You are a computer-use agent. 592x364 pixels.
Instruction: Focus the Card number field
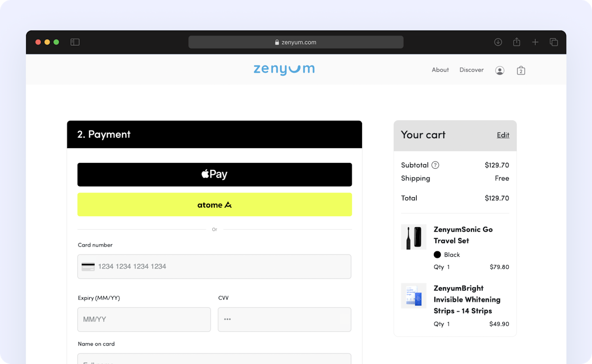tap(214, 267)
